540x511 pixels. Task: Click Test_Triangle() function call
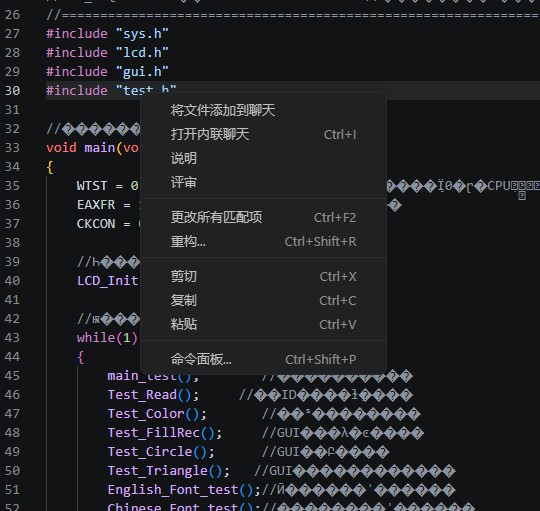pyautogui.click(x=169, y=471)
